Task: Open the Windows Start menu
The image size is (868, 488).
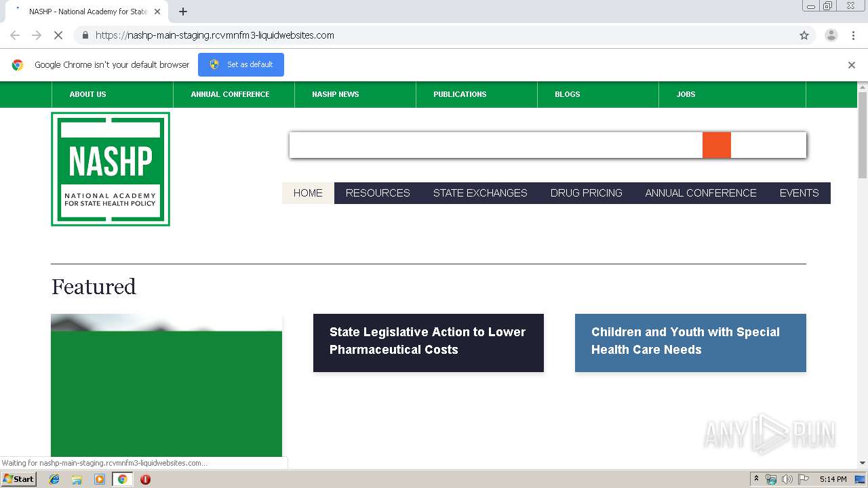Action: pyautogui.click(x=18, y=479)
